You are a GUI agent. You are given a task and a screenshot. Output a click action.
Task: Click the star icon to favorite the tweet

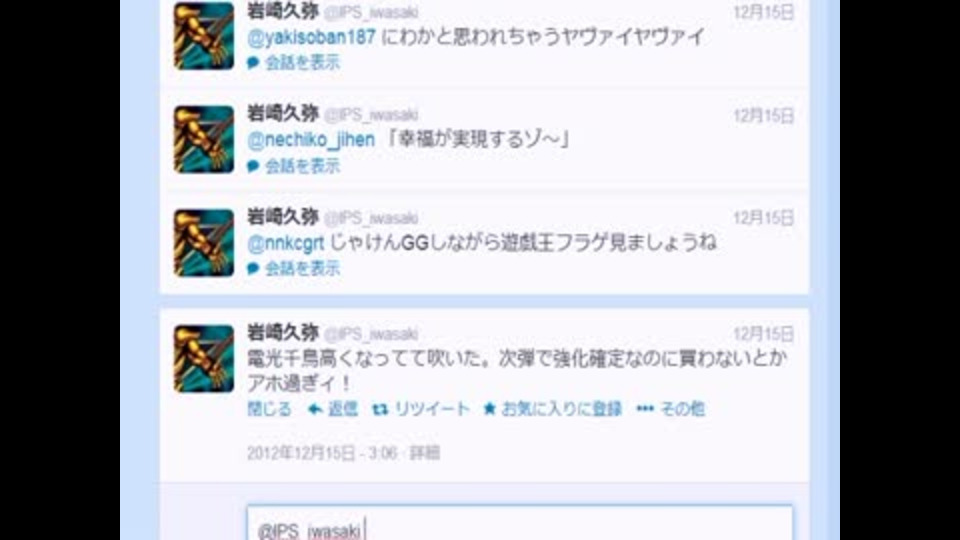489,408
